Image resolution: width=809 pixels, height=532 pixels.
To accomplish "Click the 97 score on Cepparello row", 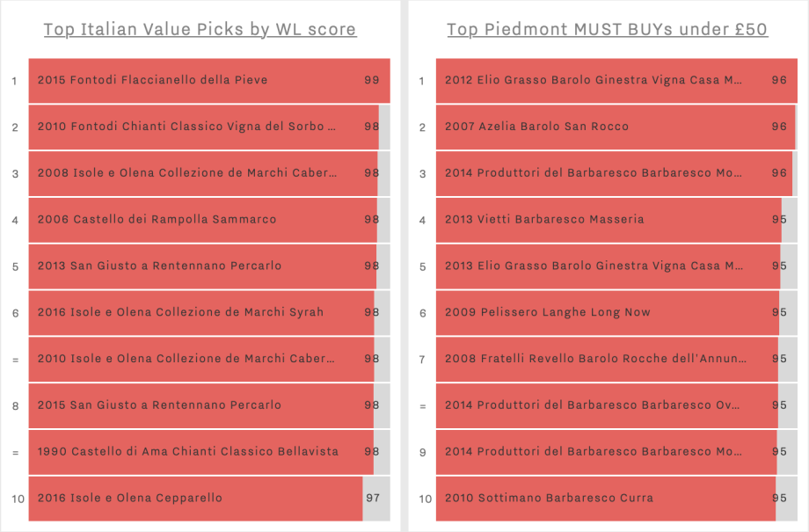I will (373, 498).
